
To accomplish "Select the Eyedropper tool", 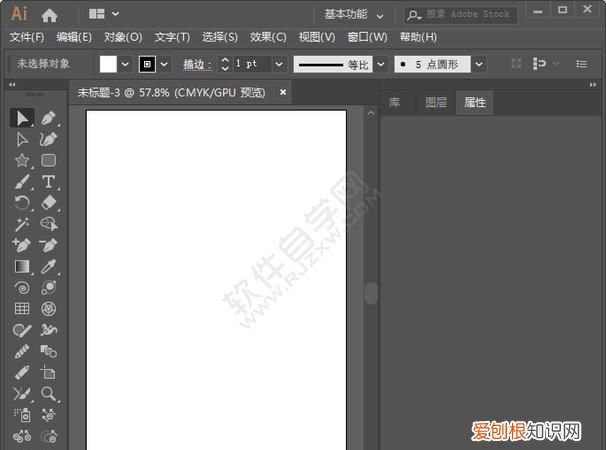I will click(48, 267).
